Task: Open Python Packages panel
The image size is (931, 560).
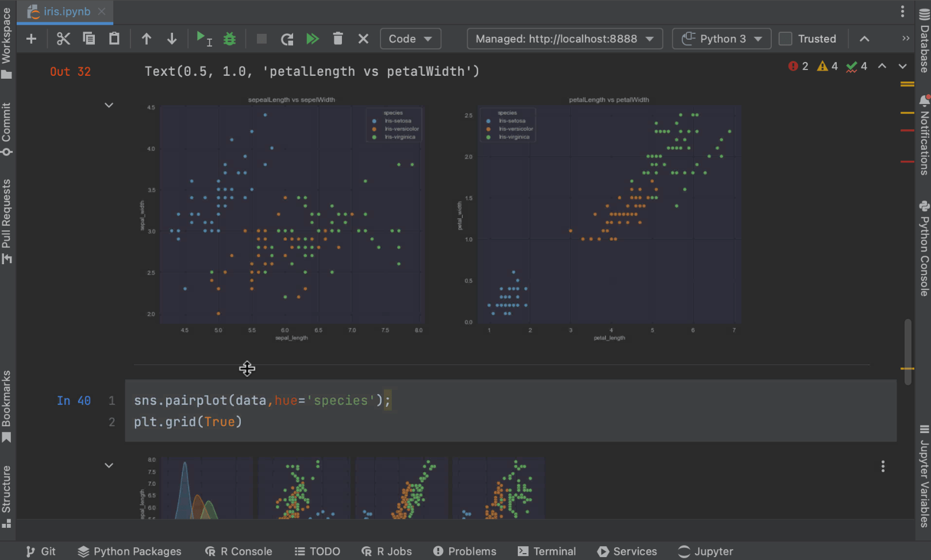Action: click(x=130, y=551)
